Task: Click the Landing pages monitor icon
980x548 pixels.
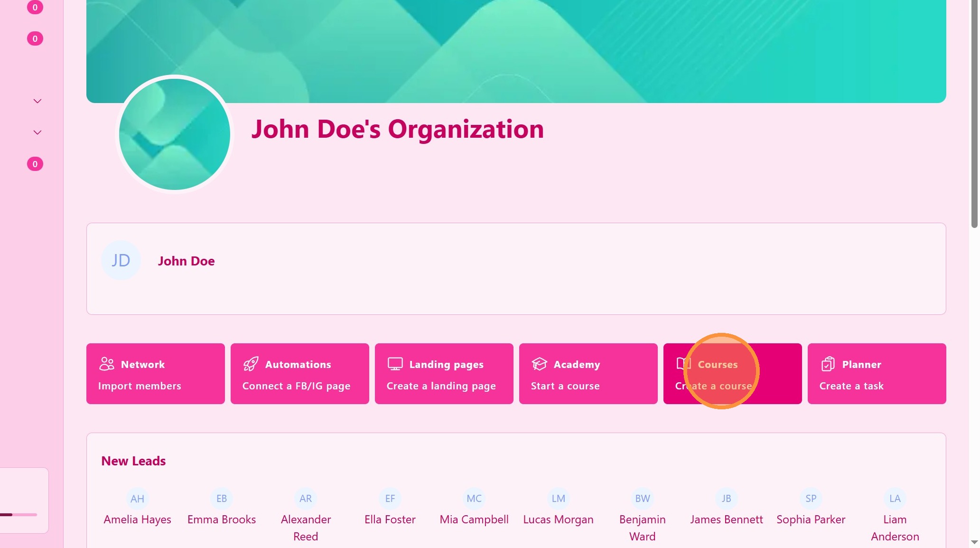Action: tap(395, 364)
